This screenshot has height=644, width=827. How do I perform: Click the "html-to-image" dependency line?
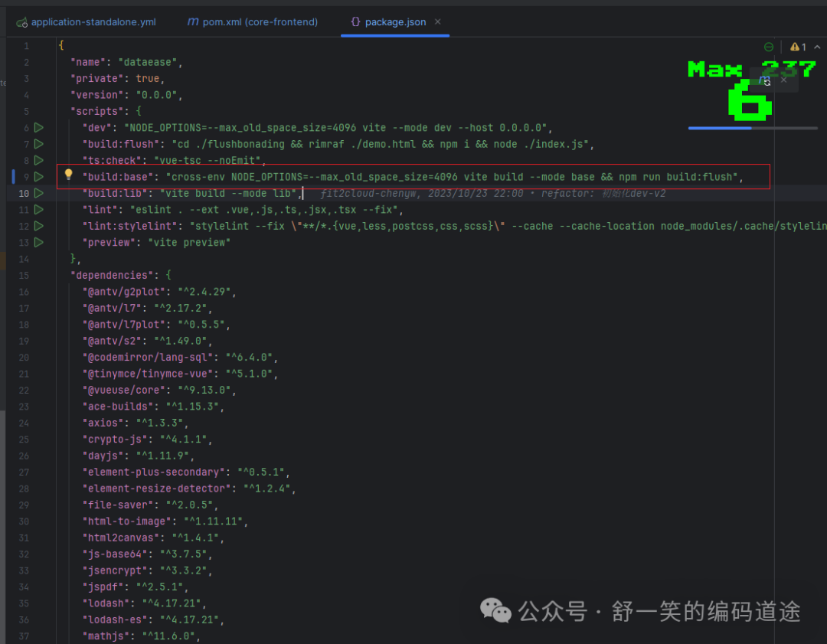(165, 521)
